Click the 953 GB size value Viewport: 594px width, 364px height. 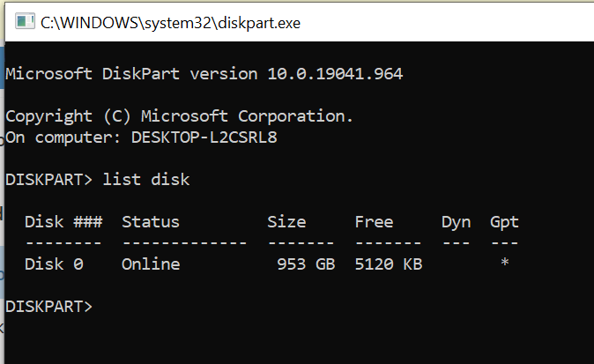[306, 264]
